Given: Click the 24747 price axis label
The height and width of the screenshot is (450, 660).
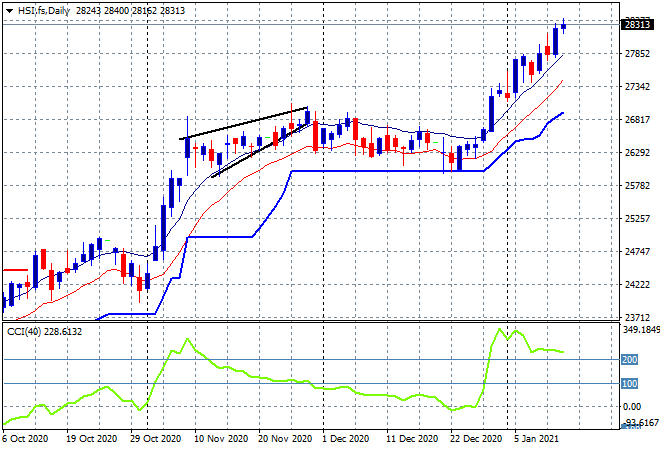Looking at the screenshot, I should (637, 252).
